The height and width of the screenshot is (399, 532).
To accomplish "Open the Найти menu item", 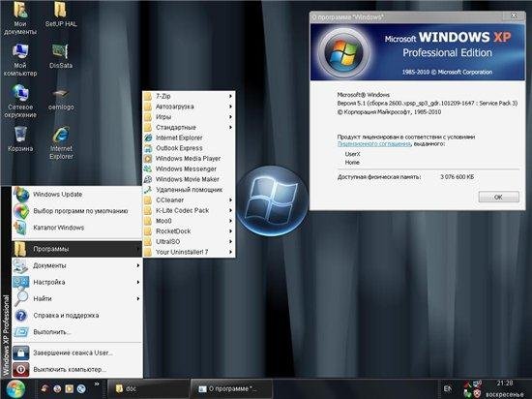I will [x=77, y=299].
